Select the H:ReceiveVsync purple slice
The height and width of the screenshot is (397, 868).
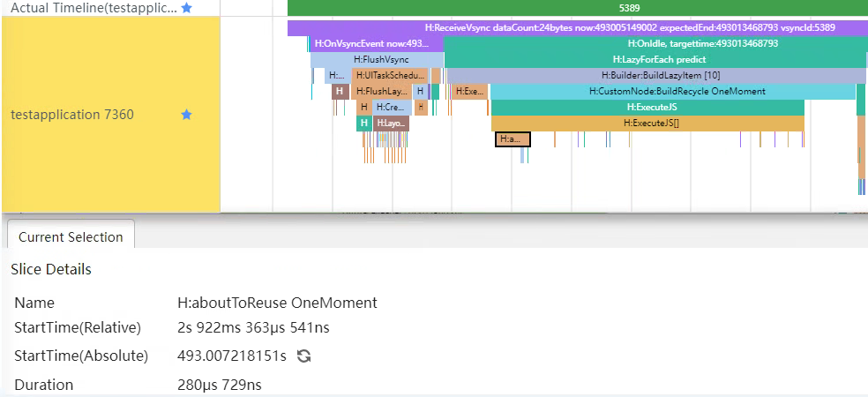pyautogui.click(x=577, y=28)
